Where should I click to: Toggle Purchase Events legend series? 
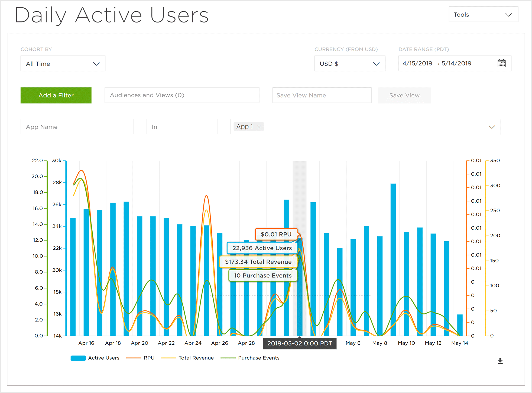258,358
